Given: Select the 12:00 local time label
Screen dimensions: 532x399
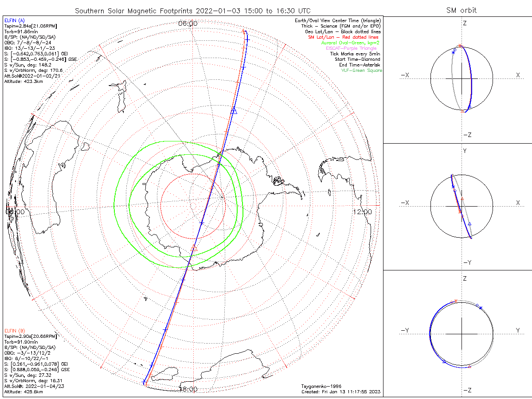Looking at the screenshot, I should [363, 212].
